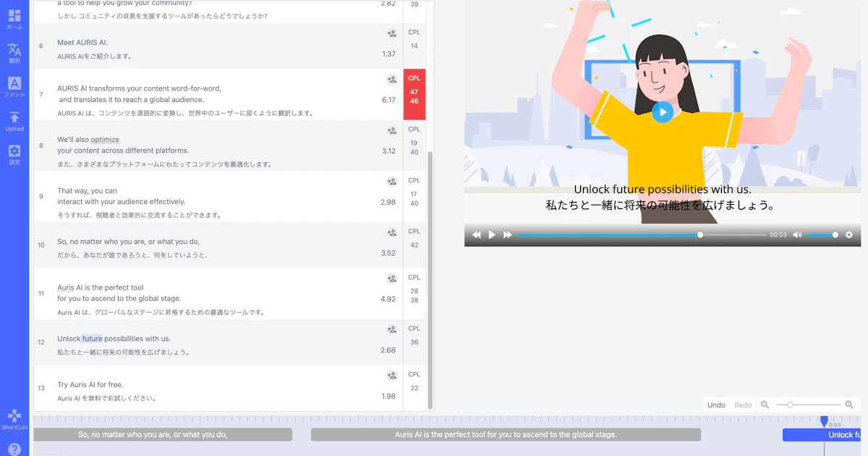Viewport: 868px width, 456px height.
Task: Select the 'Auris AI is the perfect tool' timeline clip
Action: [x=506, y=434]
